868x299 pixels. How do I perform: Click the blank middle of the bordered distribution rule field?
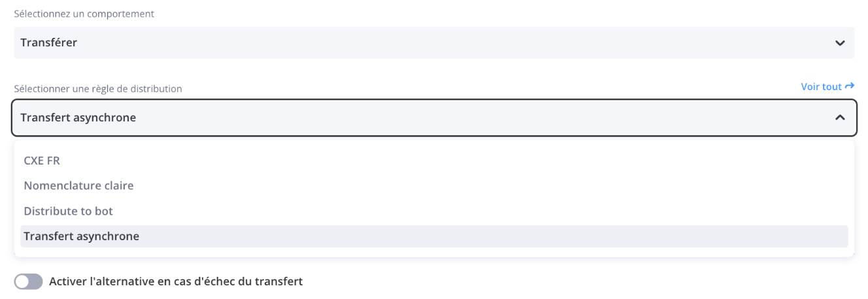(458, 118)
